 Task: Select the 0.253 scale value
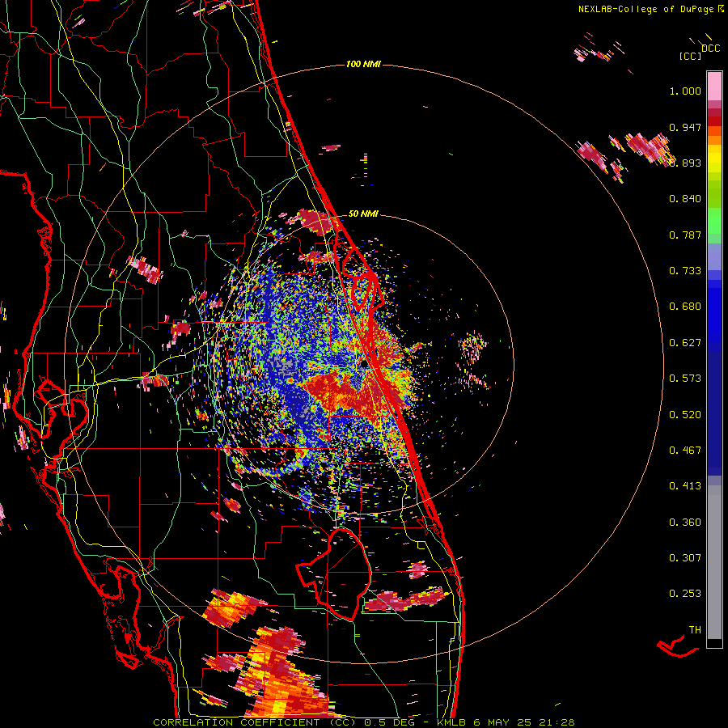pos(685,594)
